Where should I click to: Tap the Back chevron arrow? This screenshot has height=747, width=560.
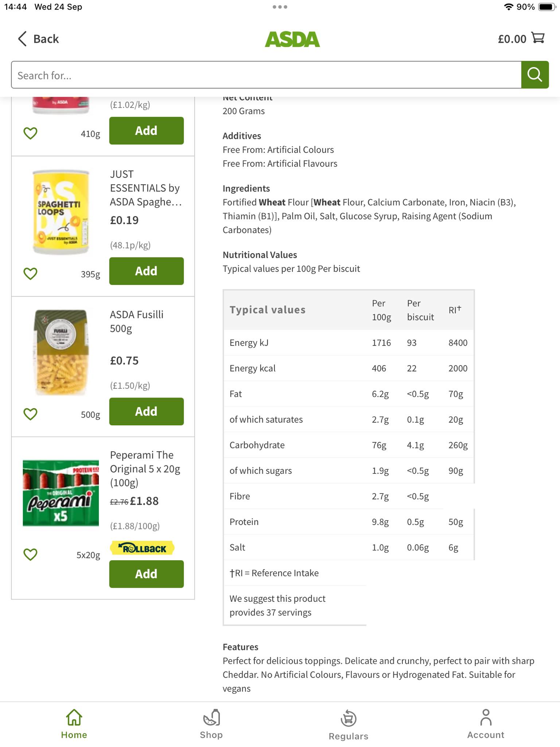pos(22,39)
